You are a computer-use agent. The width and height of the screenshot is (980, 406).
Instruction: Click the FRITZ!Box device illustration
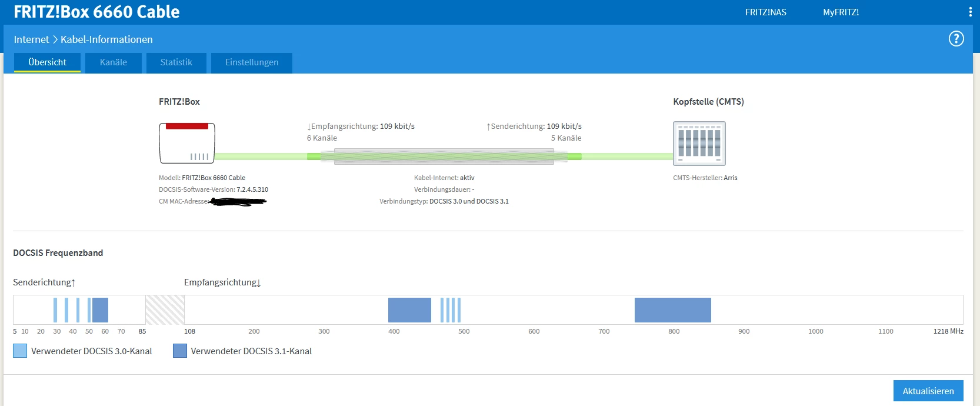click(x=187, y=143)
